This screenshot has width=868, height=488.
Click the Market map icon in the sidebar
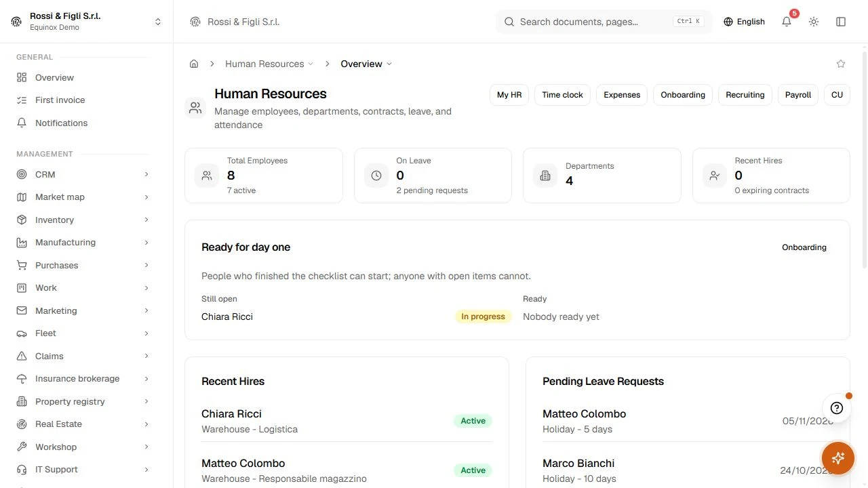coord(22,197)
